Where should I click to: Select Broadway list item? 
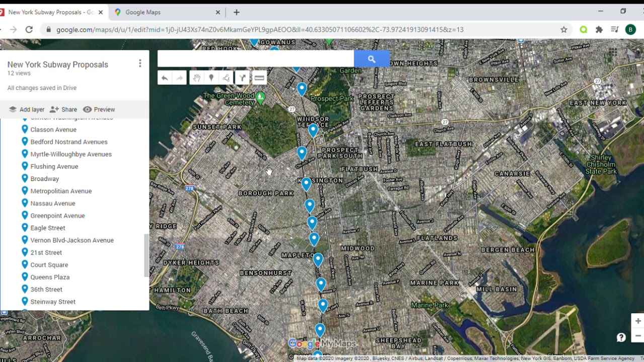45,179
